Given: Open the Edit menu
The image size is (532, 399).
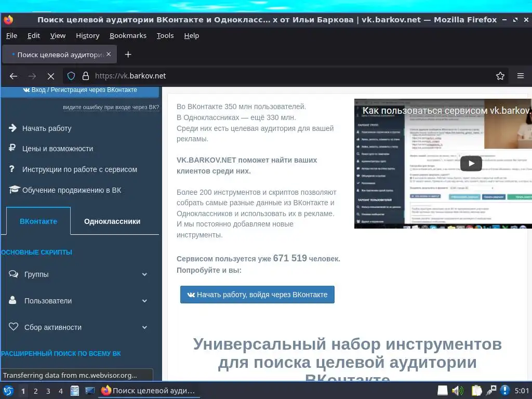Looking at the screenshot, I should click(x=34, y=36).
